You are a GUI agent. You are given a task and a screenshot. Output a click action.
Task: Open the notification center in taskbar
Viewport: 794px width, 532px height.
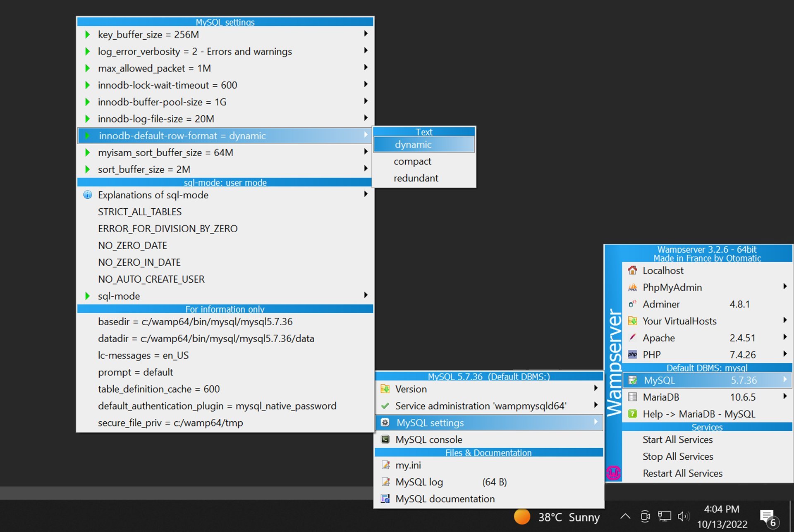click(x=768, y=517)
